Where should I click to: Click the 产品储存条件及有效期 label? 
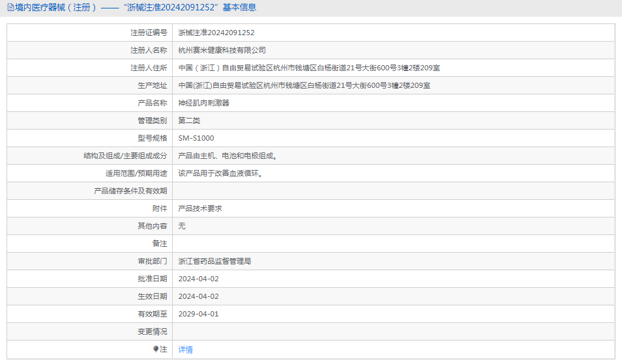[x=130, y=191]
